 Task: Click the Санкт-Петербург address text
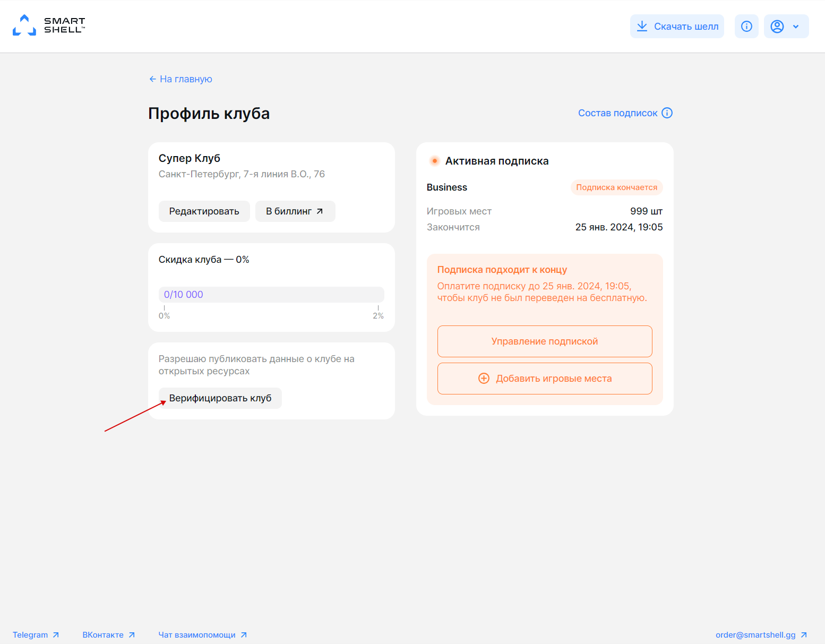pos(242,174)
